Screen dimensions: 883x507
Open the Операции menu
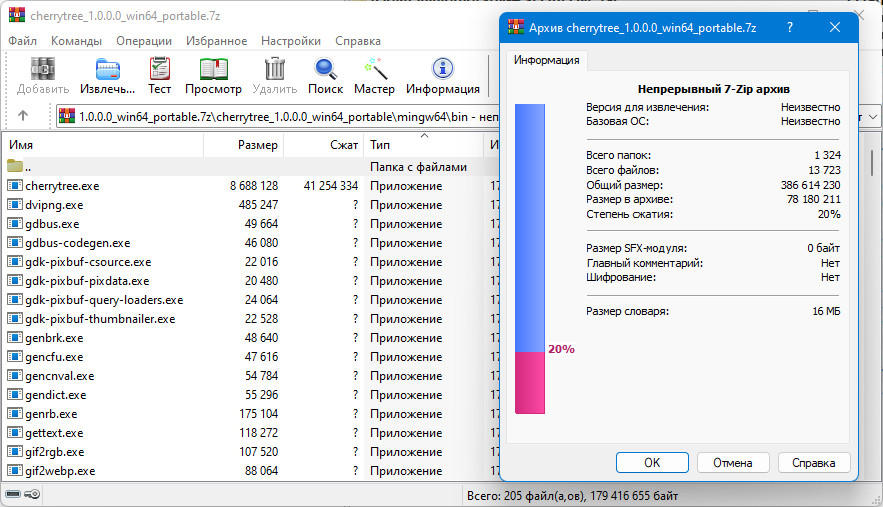[x=144, y=41]
